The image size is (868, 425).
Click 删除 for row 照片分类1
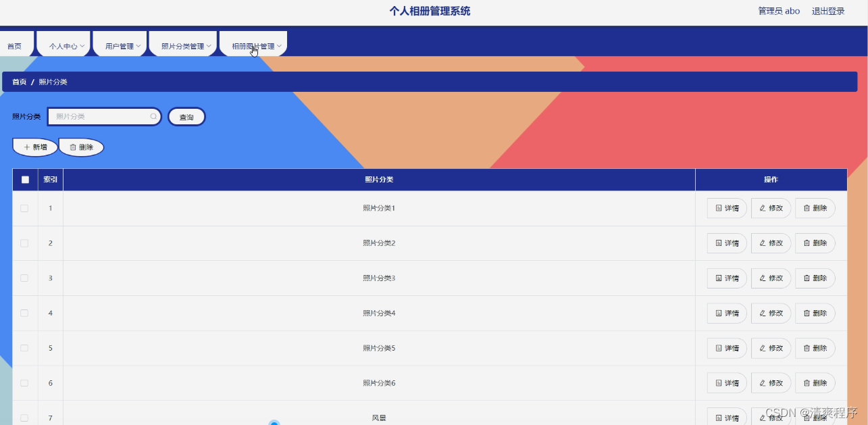pyautogui.click(x=815, y=208)
